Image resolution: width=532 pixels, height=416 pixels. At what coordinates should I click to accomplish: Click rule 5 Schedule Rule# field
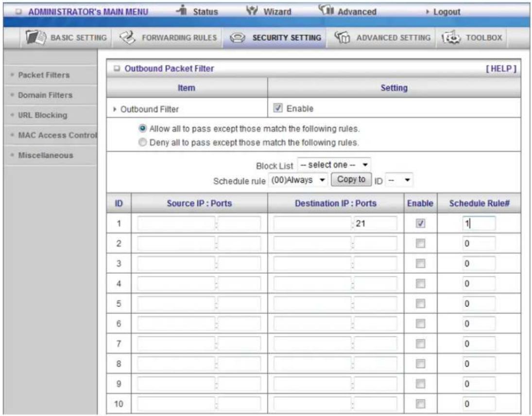click(x=479, y=303)
